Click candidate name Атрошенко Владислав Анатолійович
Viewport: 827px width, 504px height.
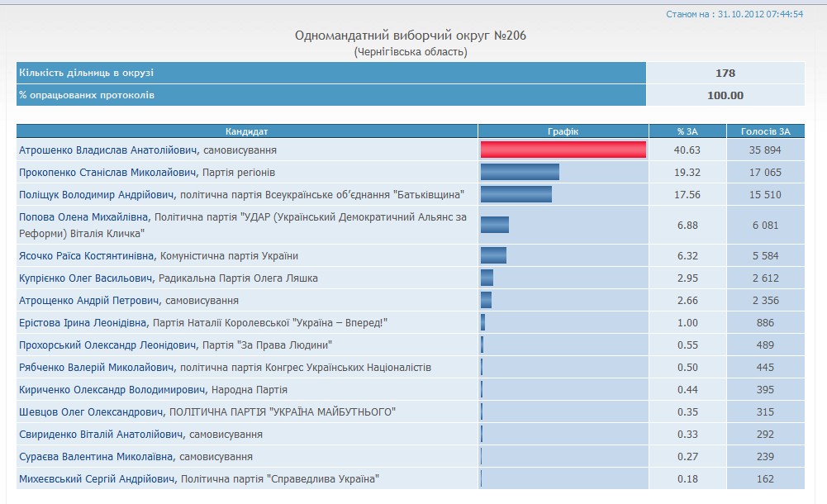click(x=108, y=150)
